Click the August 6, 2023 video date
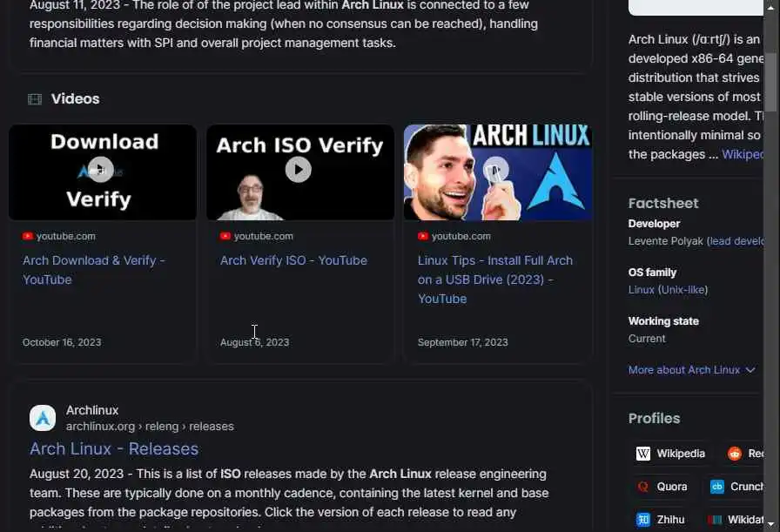 tap(254, 342)
